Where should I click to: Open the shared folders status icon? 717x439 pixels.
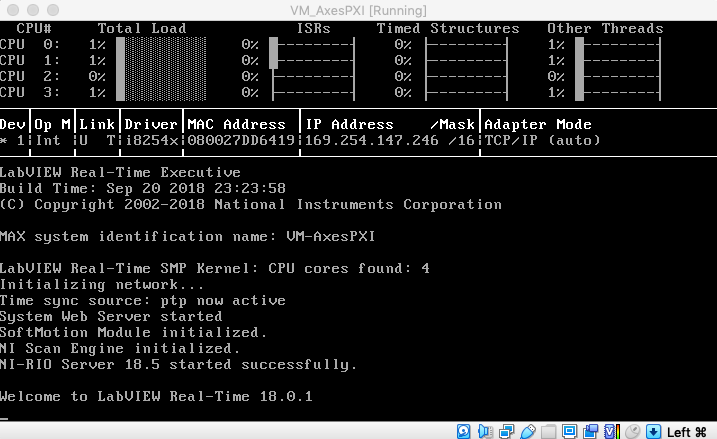(549, 431)
